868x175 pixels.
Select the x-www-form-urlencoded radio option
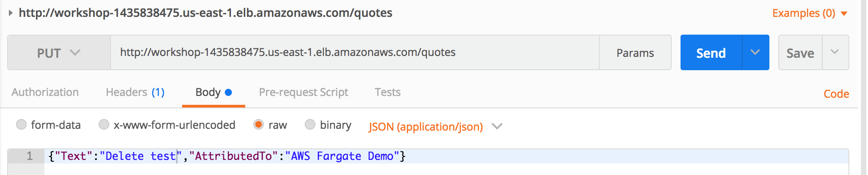[x=104, y=124]
